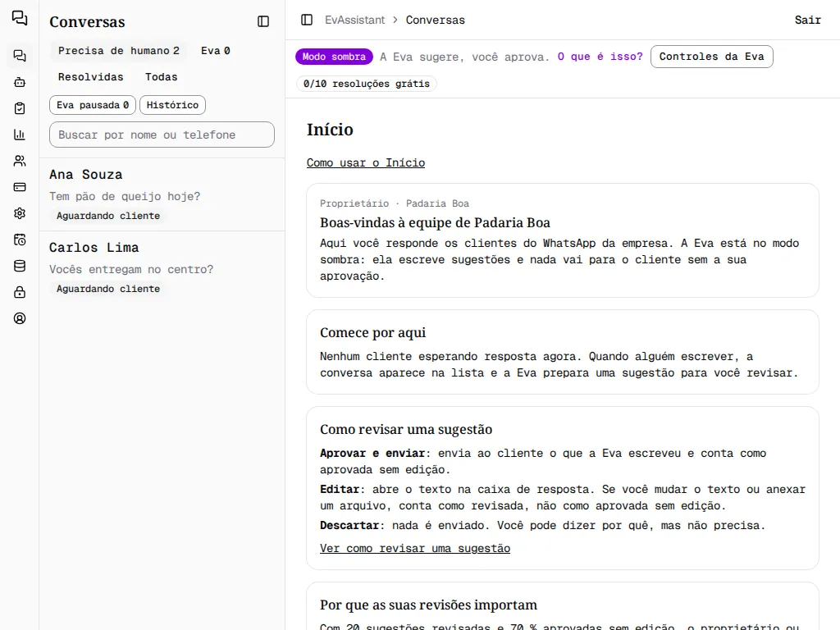The height and width of the screenshot is (630, 840).
Task: Click Aguardando cliente badge under Carlos Lima
Action: (x=108, y=289)
